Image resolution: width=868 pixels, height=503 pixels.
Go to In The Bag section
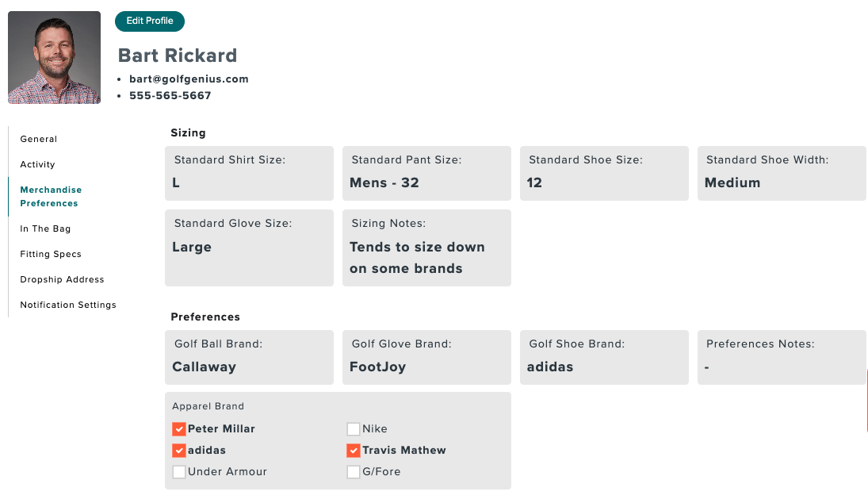coord(45,228)
